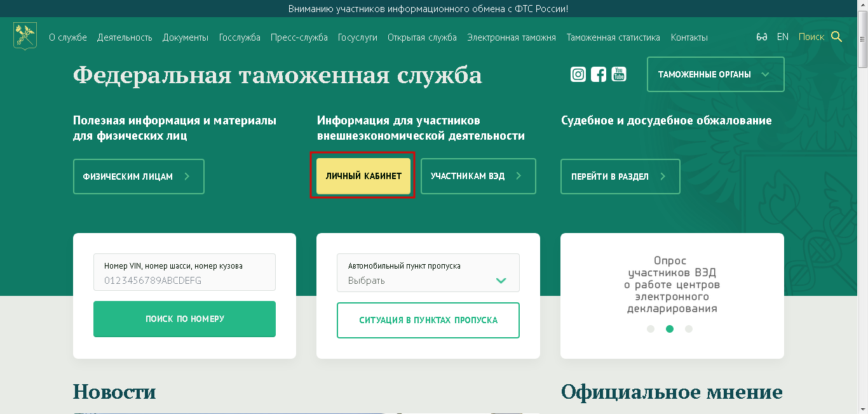Click the Ситуация в пунктах пропуска button
868x414 pixels.
pos(428,320)
